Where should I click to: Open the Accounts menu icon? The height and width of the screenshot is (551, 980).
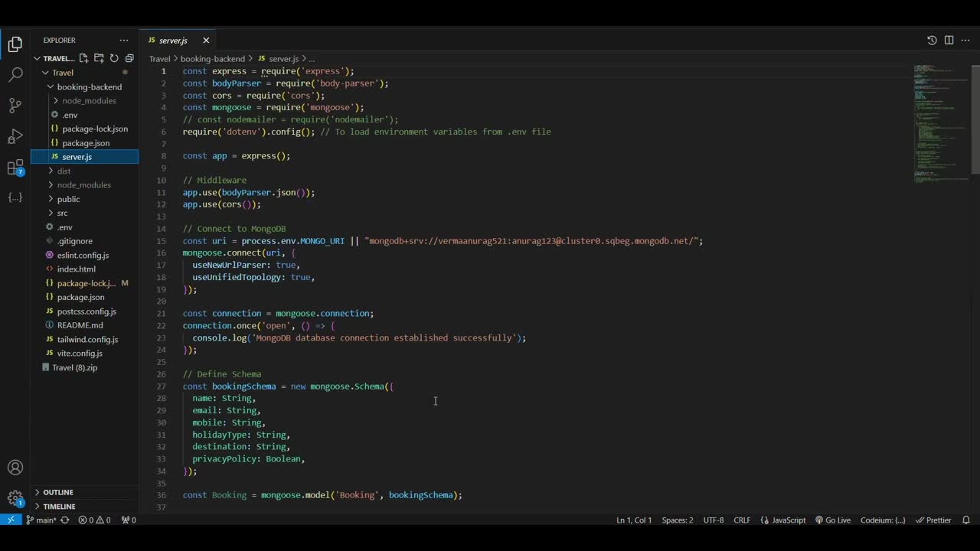coord(15,468)
